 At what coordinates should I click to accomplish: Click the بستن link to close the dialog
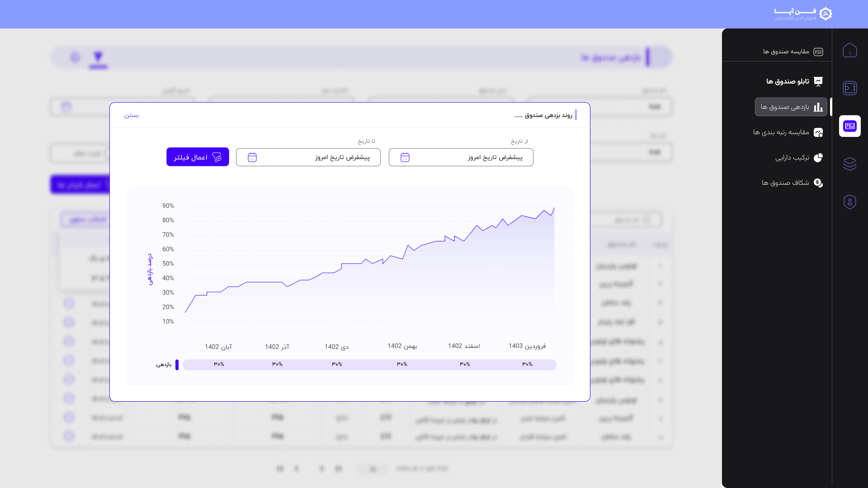[x=132, y=115]
